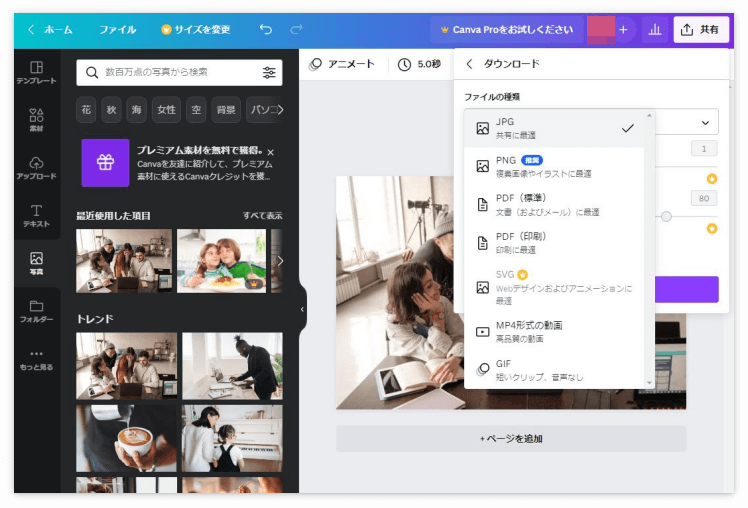
Task: Open the 素材 elements panel
Action: click(x=36, y=120)
